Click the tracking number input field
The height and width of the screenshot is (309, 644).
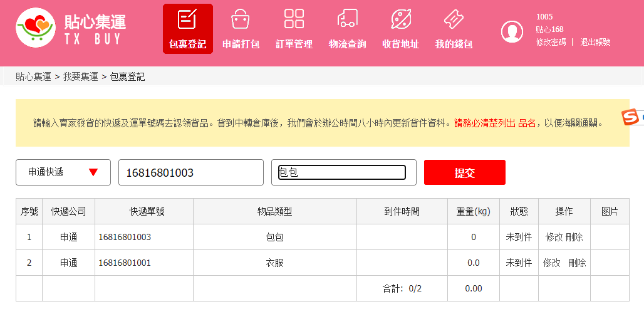(x=190, y=172)
